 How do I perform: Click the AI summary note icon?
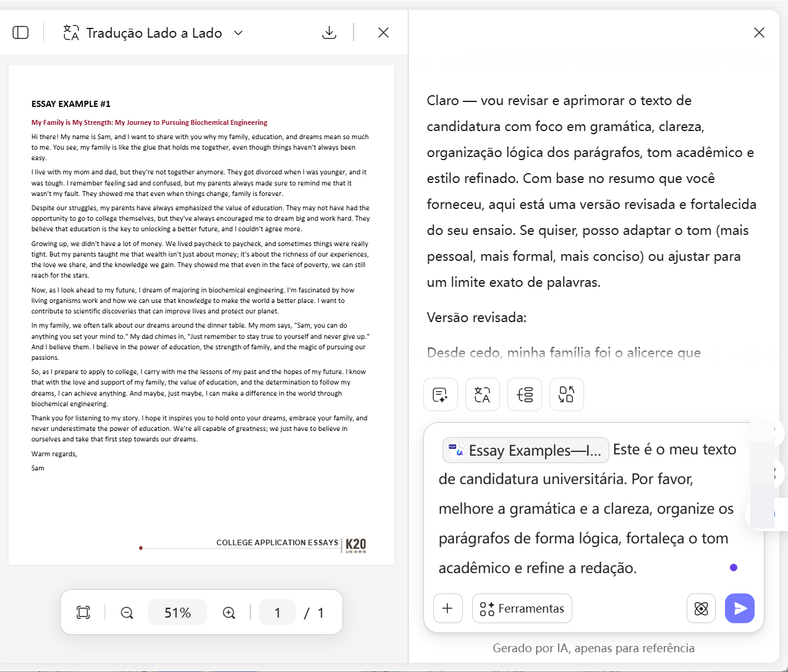(x=441, y=394)
